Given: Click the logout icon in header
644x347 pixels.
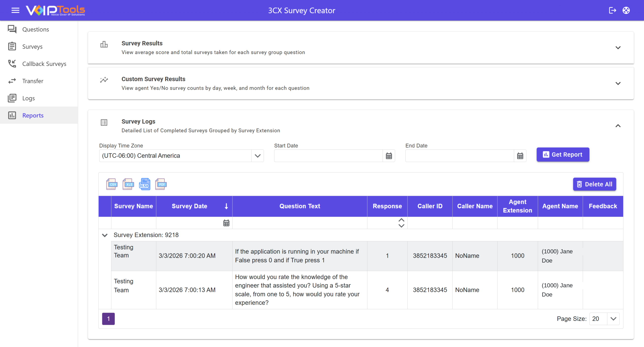Looking at the screenshot, I should (x=612, y=10).
